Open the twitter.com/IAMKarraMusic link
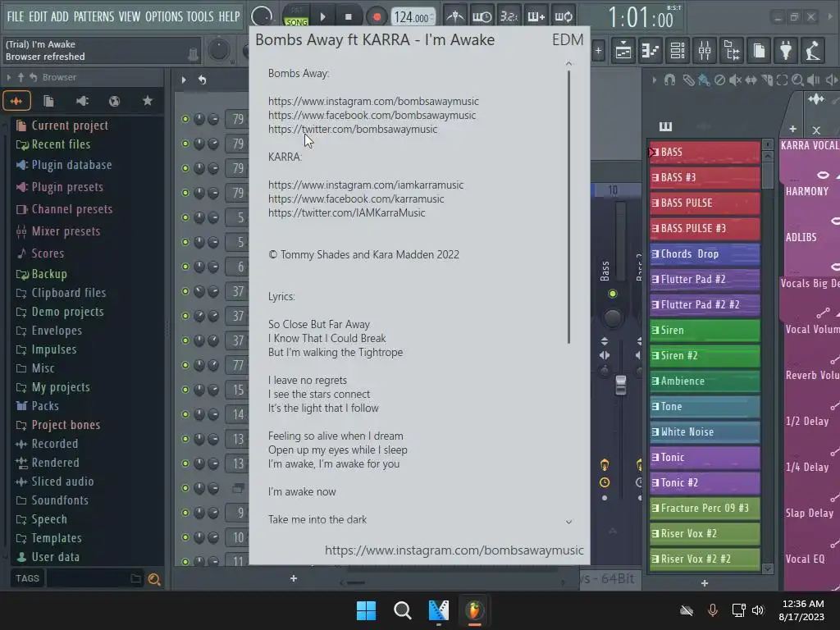The width and height of the screenshot is (840, 630). tap(347, 212)
